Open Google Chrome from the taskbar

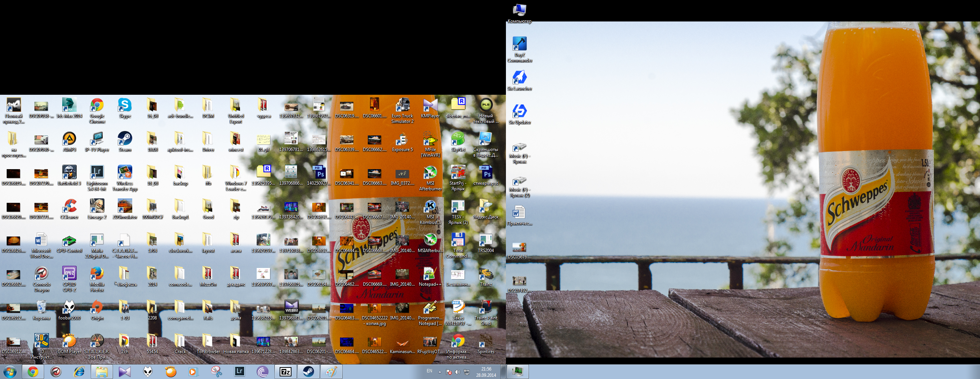33,372
